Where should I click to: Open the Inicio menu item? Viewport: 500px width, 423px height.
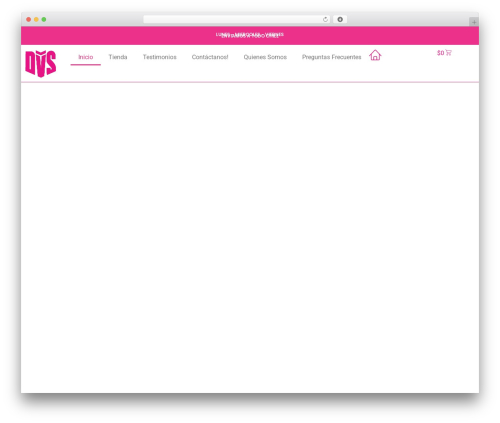coord(86,57)
